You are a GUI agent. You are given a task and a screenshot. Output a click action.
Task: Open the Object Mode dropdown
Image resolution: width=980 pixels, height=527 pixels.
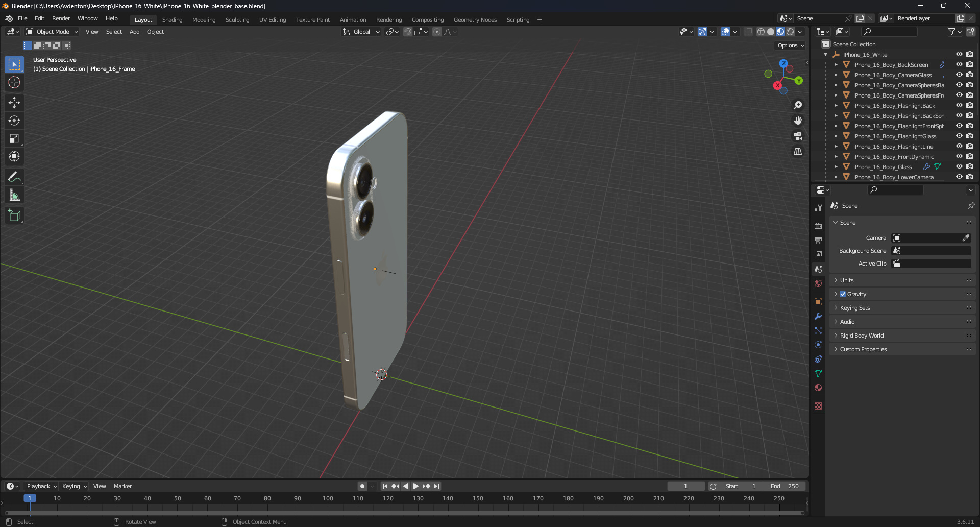click(53, 32)
